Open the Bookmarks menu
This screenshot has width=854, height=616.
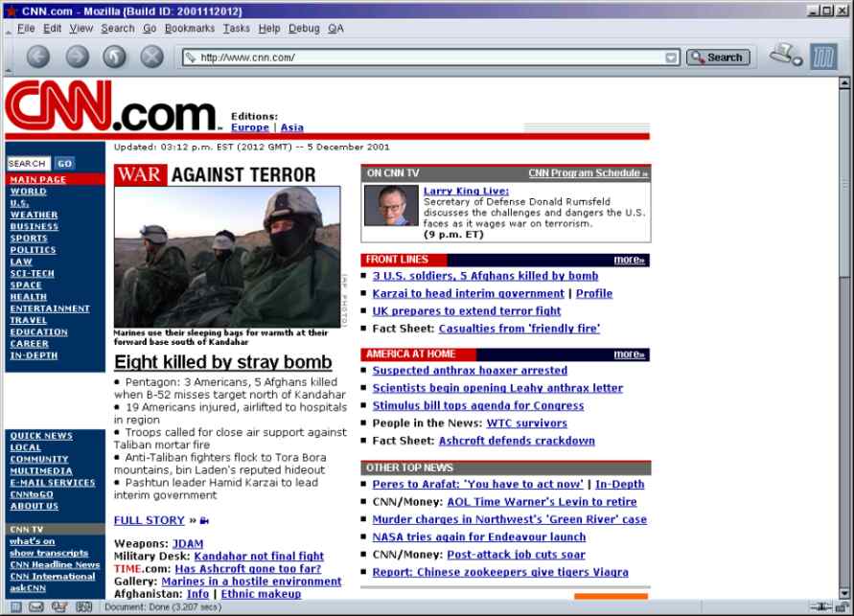(190, 29)
